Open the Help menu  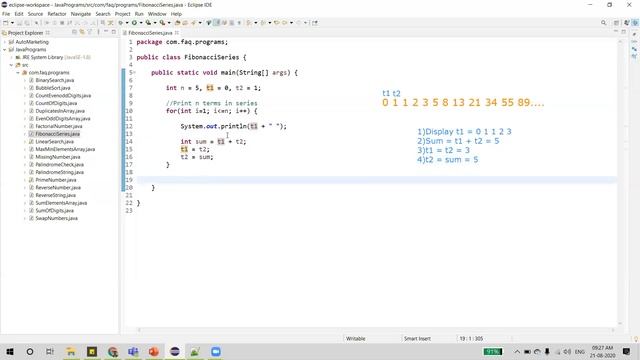tap(176, 14)
